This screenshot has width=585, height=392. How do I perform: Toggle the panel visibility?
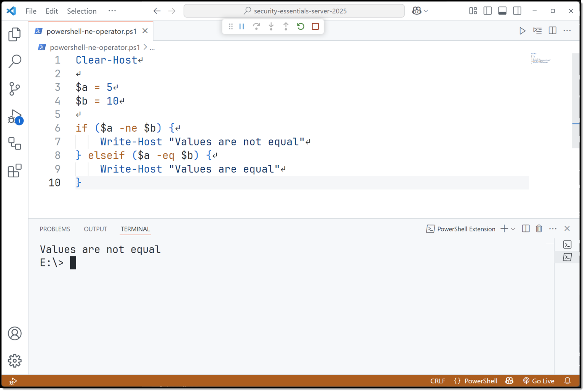[x=502, y=11]
